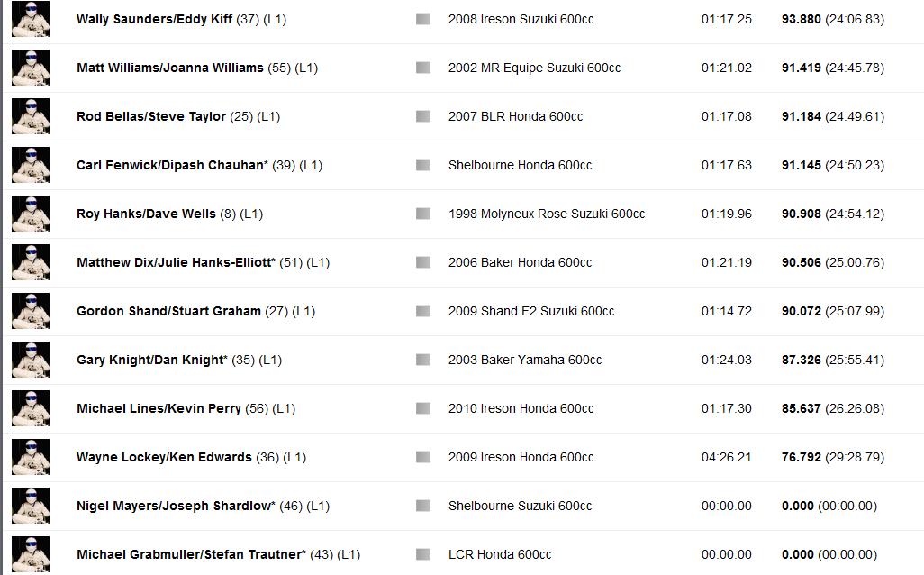Click Wally Saunders/Eddy Kiff avatar thumbnail
924x575 pixels.
(x=31, y=19)
